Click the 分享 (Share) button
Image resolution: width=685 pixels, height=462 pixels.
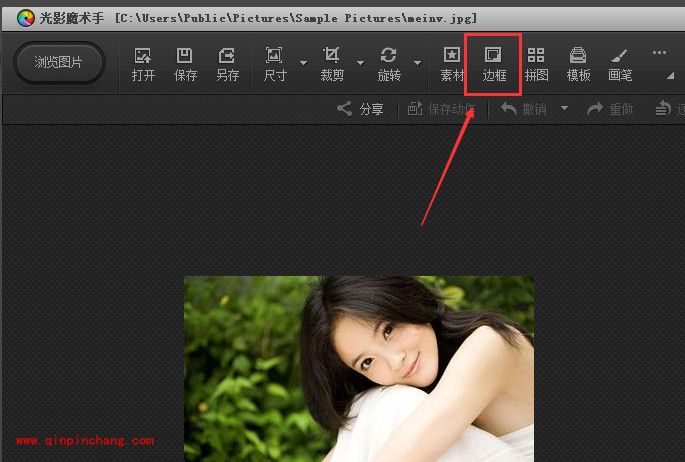tap(360, 109)
